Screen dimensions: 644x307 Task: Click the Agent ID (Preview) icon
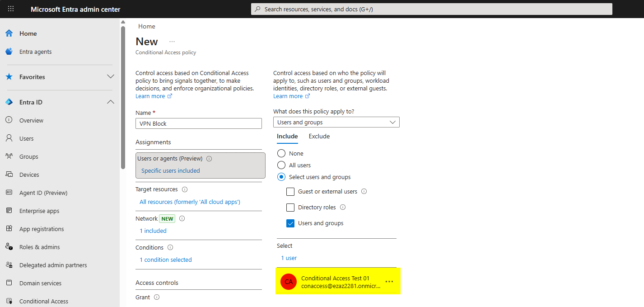pyautogui.click(x=9, y=193)
